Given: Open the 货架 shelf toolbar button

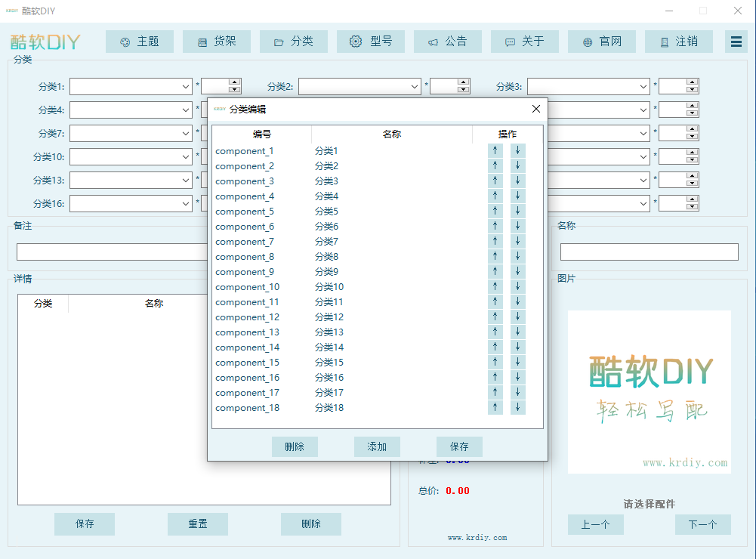Looking at the screenshot, I should pyautogui.click(x=217, y=42).
